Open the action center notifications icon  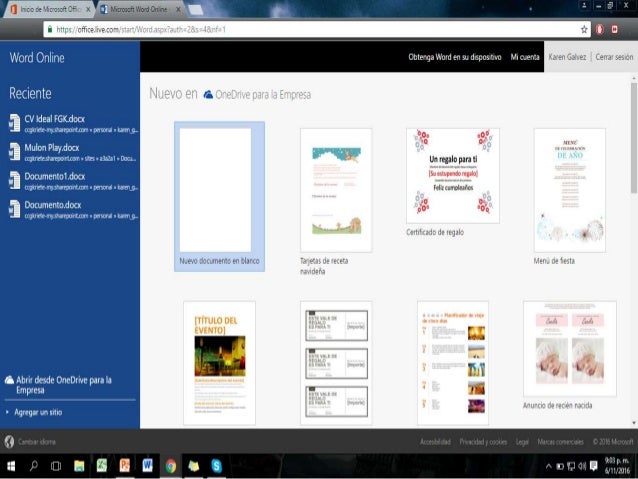(594, 466)
